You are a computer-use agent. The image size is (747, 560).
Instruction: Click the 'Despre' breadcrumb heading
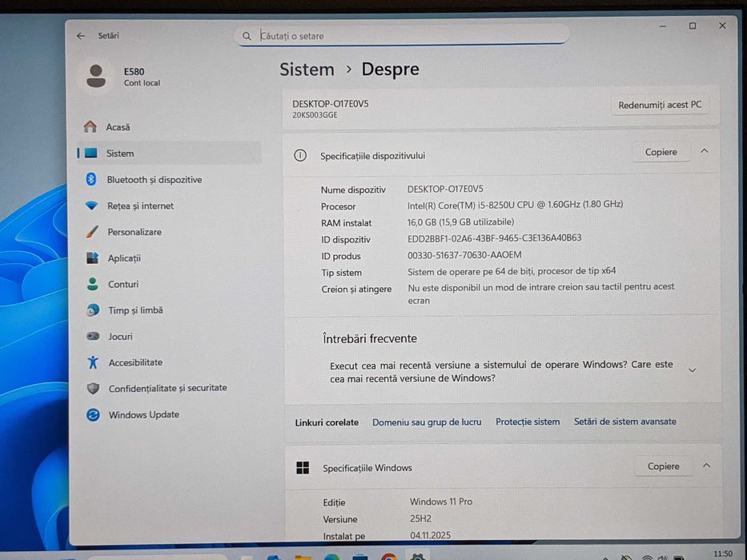[390, 70]
